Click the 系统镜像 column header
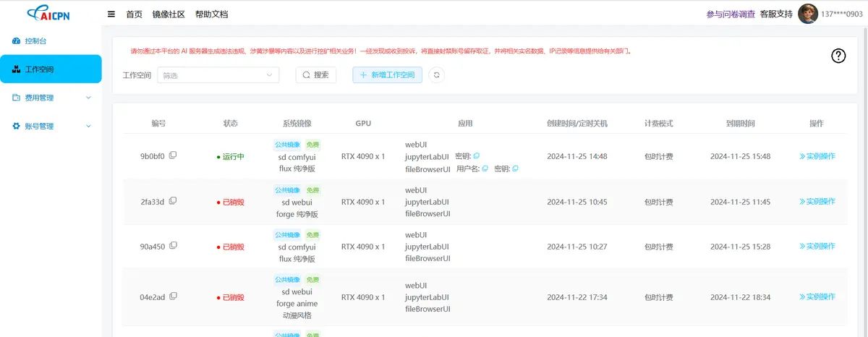The width and height of the screenshot is (868, 337). pos(297,124)
